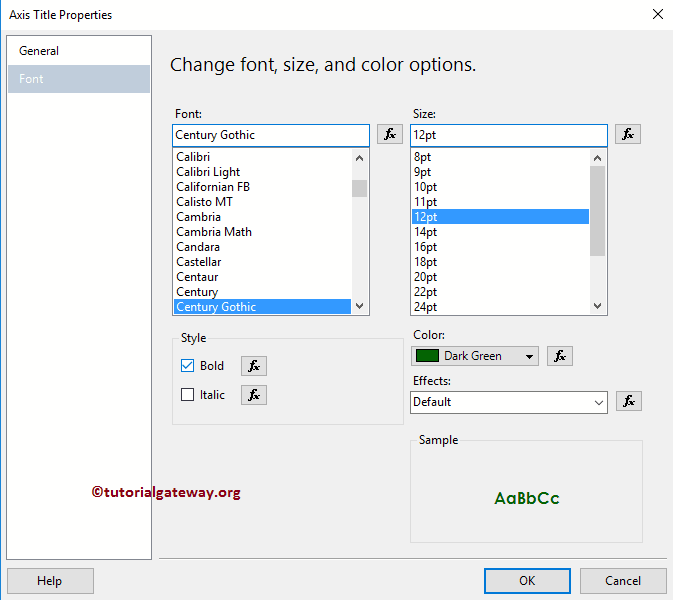Image resolution: width=673 pixels, height=600 pixels.
Task: Click the Cancel button
Action: (x=623, y=581)
